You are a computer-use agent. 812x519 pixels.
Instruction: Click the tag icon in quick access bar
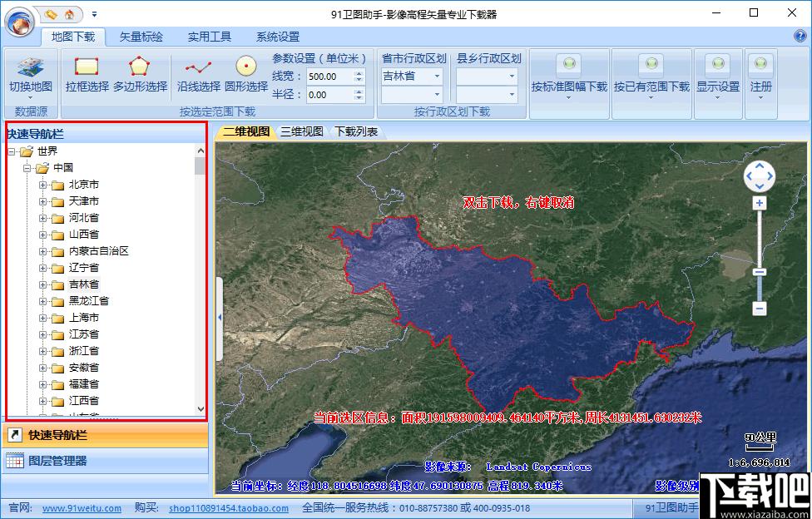50,14
